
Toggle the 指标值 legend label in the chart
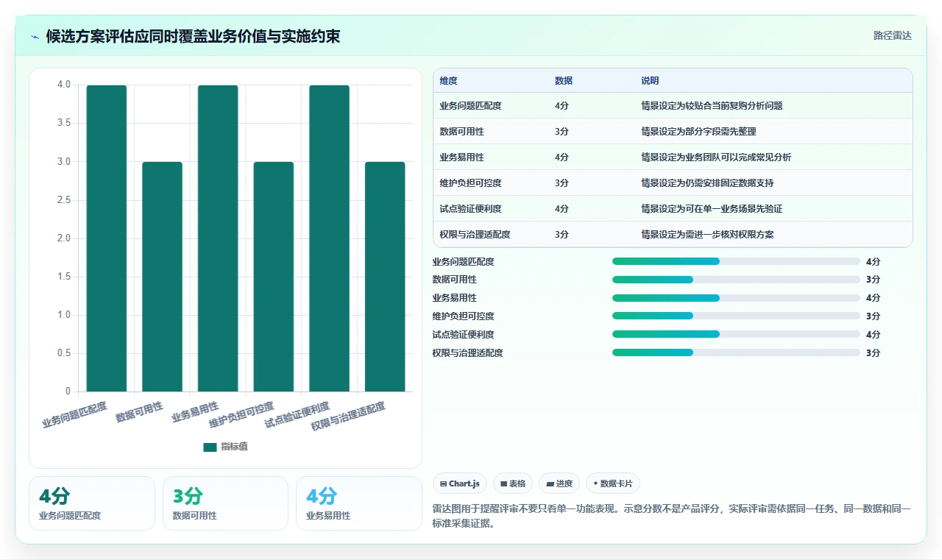[x=235, y=447]
